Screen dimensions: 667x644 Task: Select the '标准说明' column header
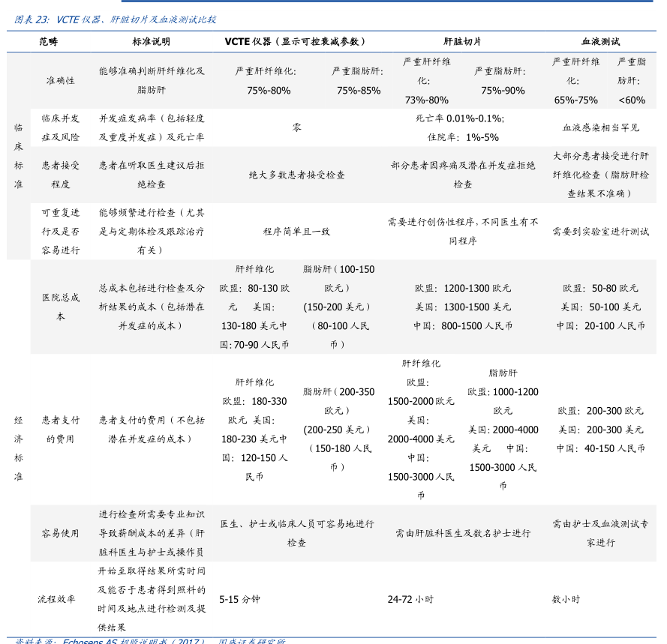coord(151,42)
